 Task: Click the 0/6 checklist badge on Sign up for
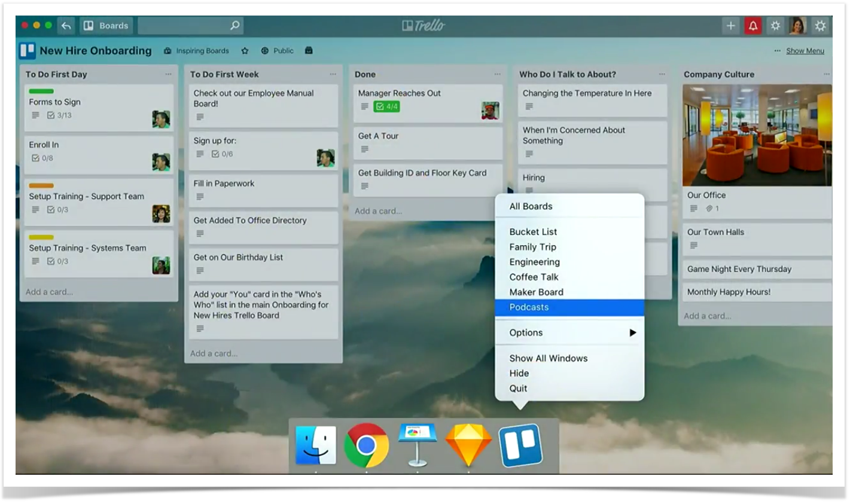223,154
